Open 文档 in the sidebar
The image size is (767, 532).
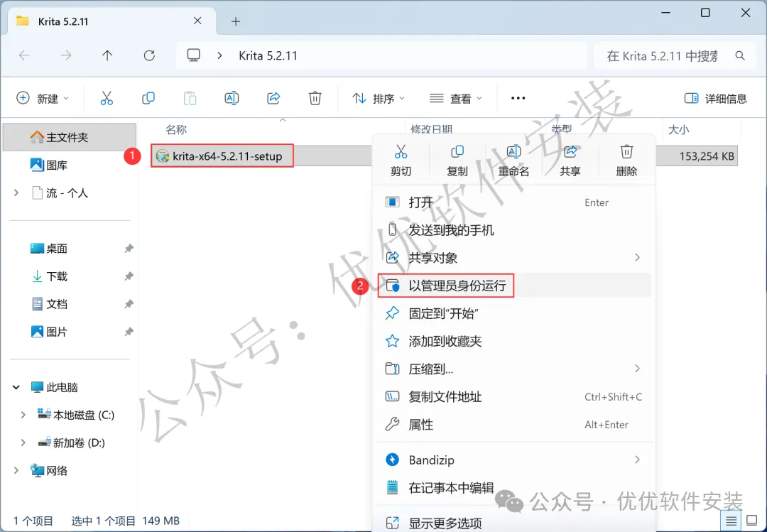70,304
